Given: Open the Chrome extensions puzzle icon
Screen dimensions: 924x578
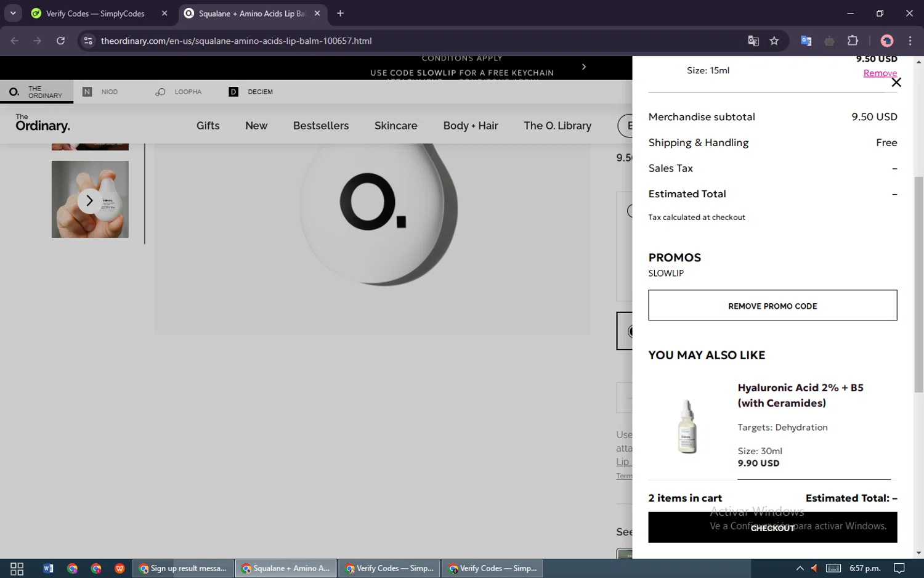Looking at the screenshot, I should point(853,41).
